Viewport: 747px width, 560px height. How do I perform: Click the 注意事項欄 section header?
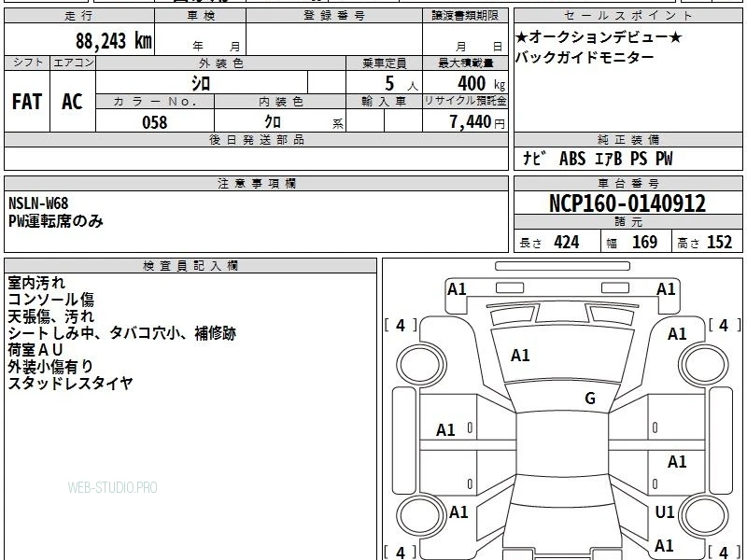click(x=256, y=183)
